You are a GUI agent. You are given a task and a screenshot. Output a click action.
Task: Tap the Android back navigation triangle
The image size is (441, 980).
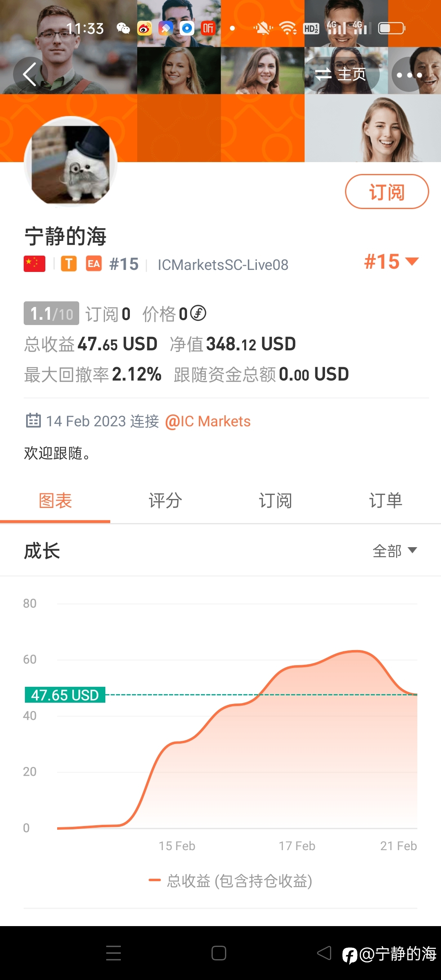click(325, 953)
